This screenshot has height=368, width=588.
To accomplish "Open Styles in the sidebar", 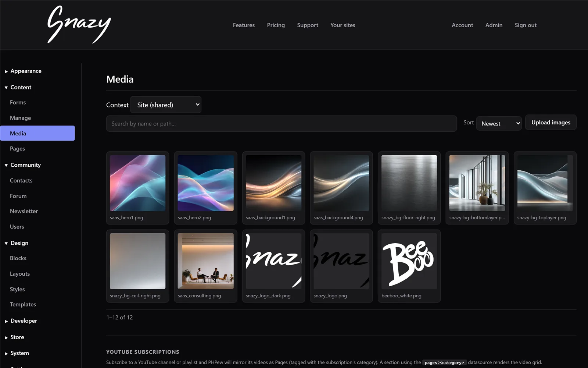I will pos(37,289).
